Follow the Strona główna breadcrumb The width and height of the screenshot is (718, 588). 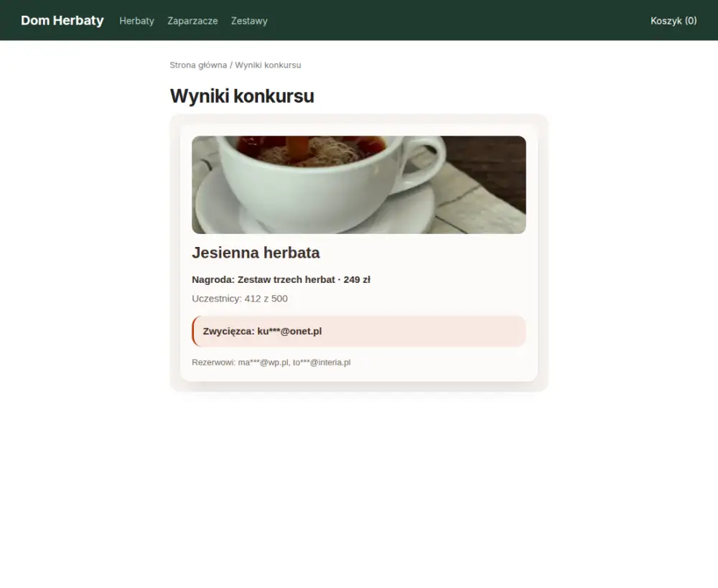(x=198, y=65)
